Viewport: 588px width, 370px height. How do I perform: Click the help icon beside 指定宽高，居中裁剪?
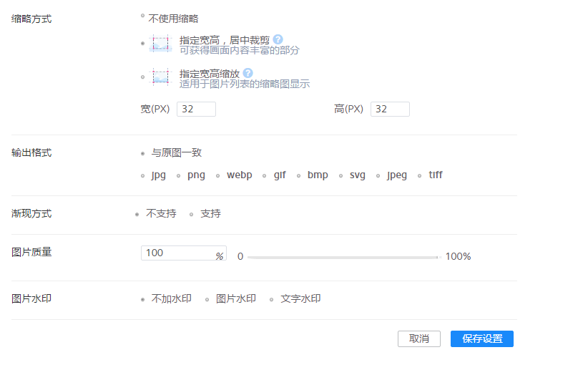pos(278,39)
